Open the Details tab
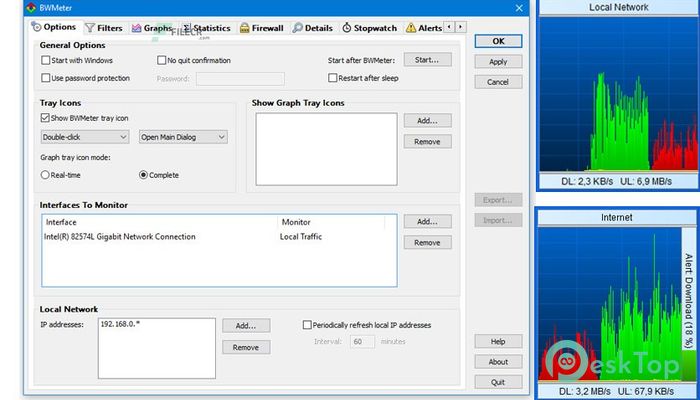 (312, 28)
